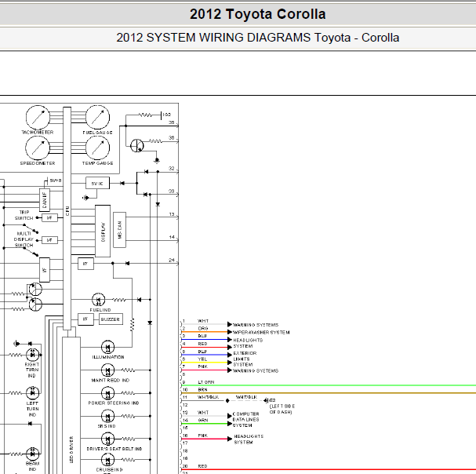The image size is (476, 474).
Task: Click the YEL wire label at pin 6
Action: click(202, 359)
